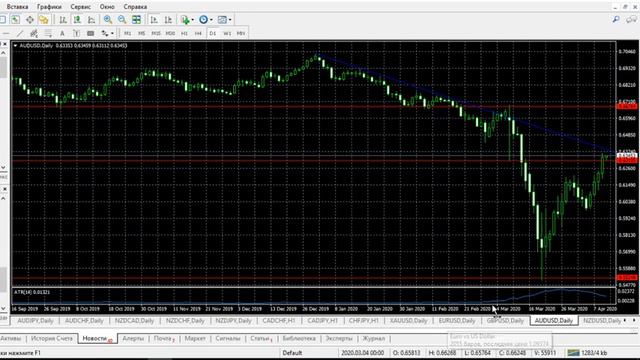Select the D1 daily timeframe
The width and height of the screenshot is (640, 360).
pyautogui.click(x=213, y=33)
